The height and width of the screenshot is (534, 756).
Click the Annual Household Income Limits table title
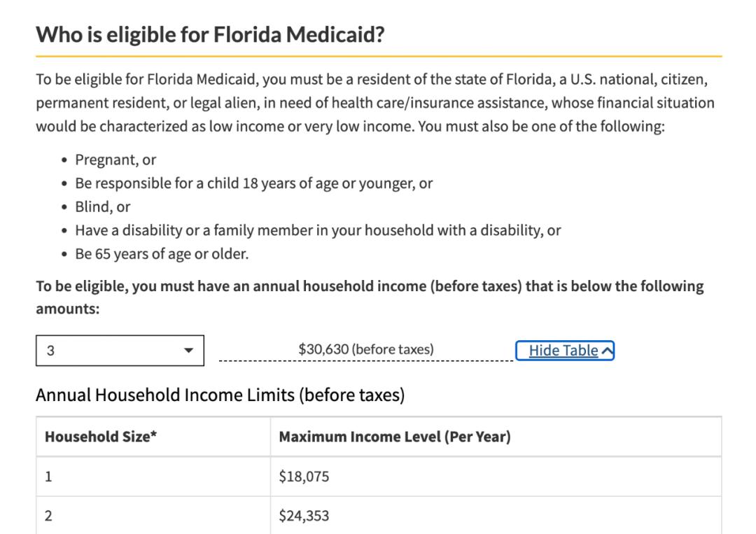(x=220, y=395)
